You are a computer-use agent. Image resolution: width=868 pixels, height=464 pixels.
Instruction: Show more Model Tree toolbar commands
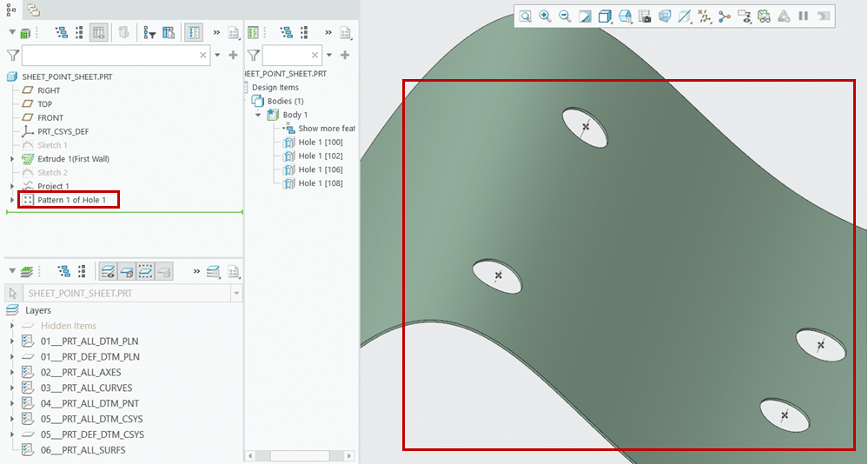coord(216,33)
